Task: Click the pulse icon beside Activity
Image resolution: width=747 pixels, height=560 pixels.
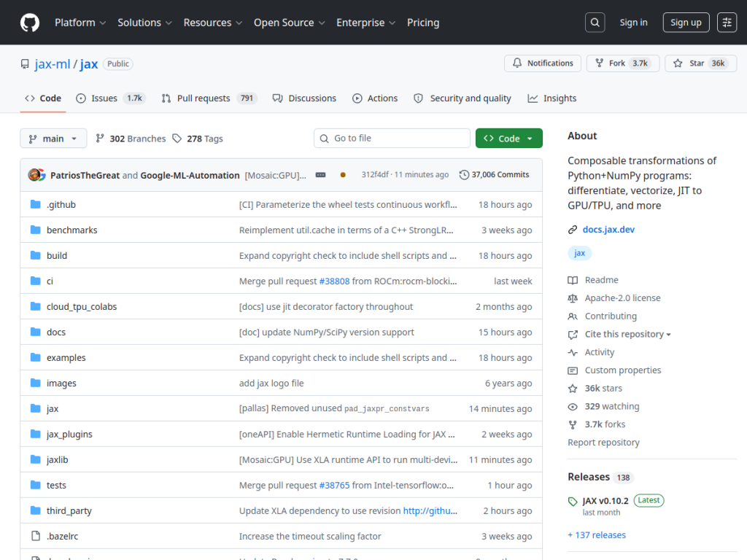Action: click(x=573, y=352)
